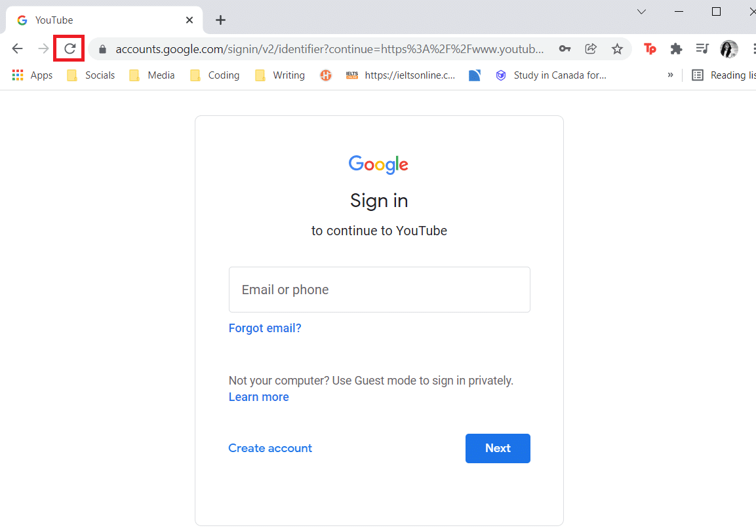Image resolution: width=756 pixels, height=532 pixels.
Task: Bookmark this page with star icon
Action: click(x=617, y=48)
